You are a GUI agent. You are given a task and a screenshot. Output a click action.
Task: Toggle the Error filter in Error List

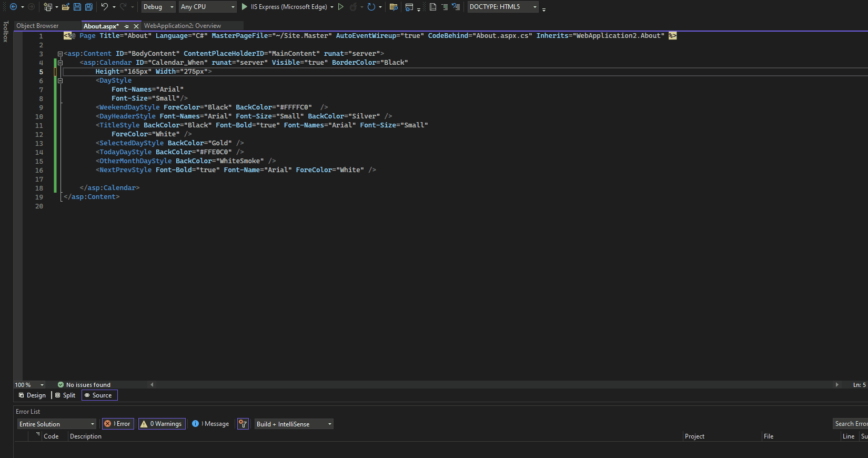click(x=117, y=424)
